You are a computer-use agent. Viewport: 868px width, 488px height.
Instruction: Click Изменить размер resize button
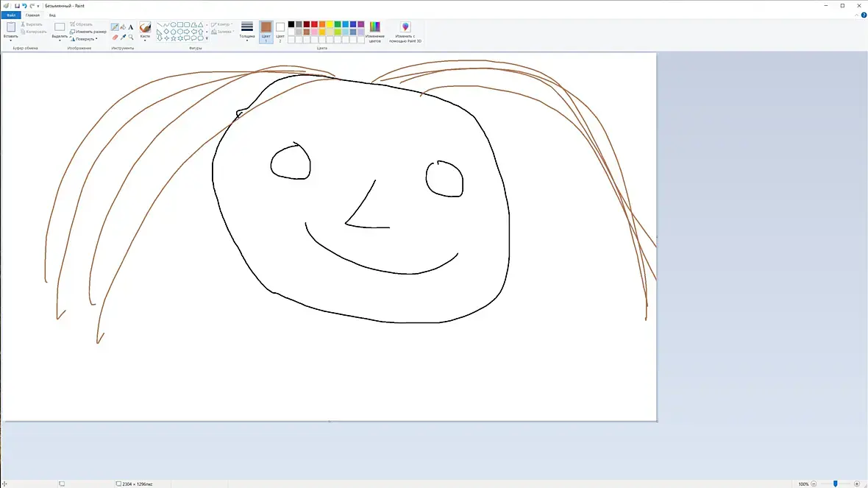click(88, 32)
